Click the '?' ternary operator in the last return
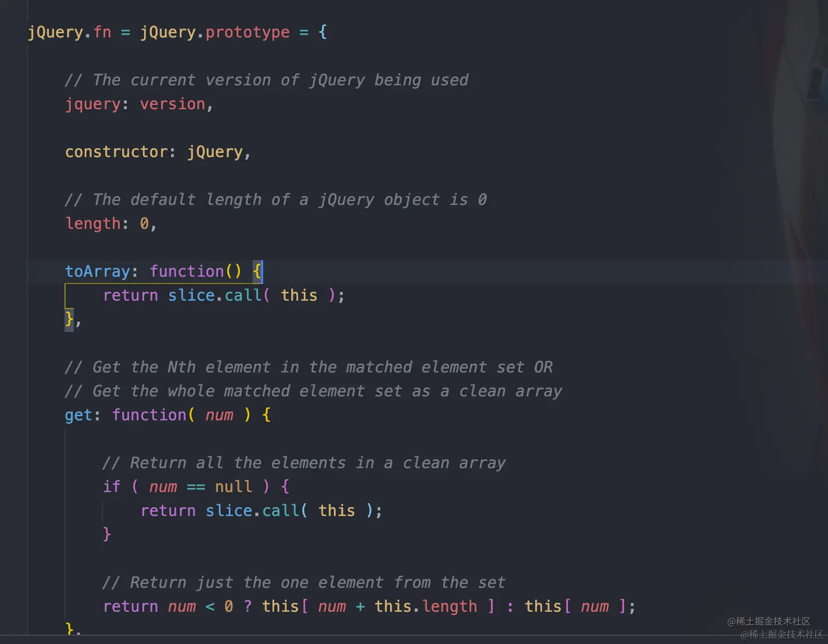The width and height of the screenshot is (828, 644). point(248,607)
